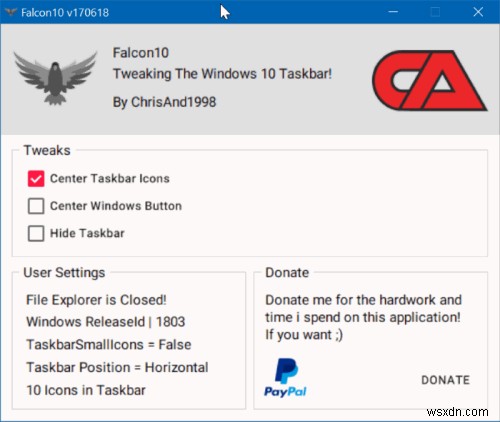Click 'By ChrisAnd1998' author text

pos(164,102)
